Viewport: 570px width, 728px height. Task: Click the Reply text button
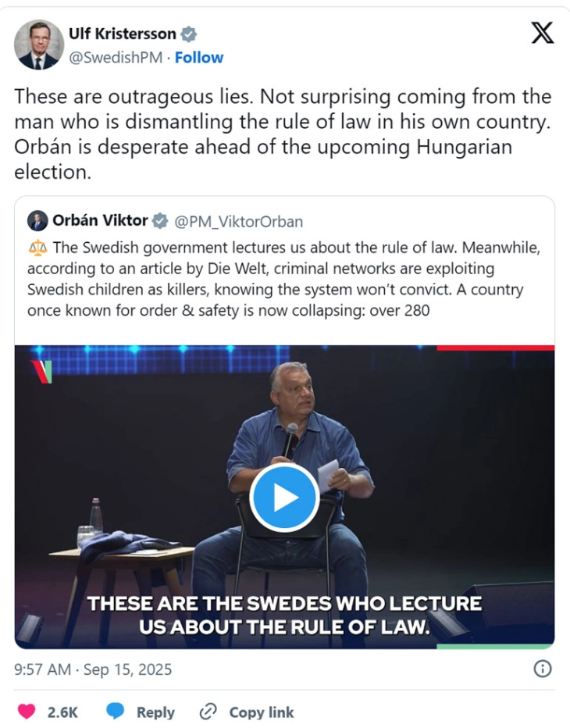(x=155, y=712)
